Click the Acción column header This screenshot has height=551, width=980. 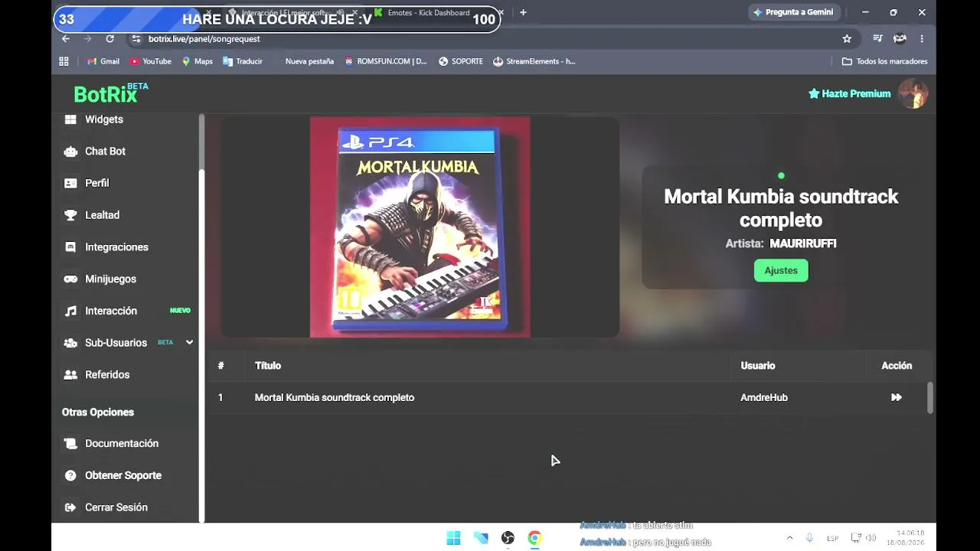click(897, 366)
